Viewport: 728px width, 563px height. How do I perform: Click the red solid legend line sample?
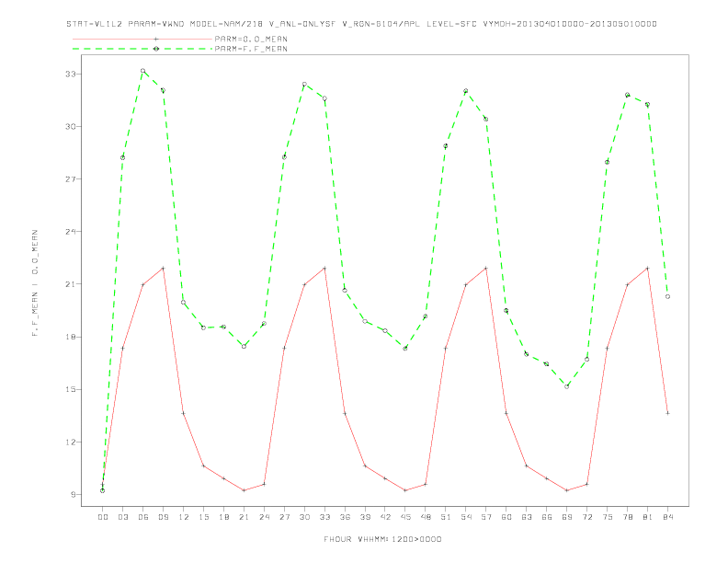pyautogui.click(x=142, y=39)
